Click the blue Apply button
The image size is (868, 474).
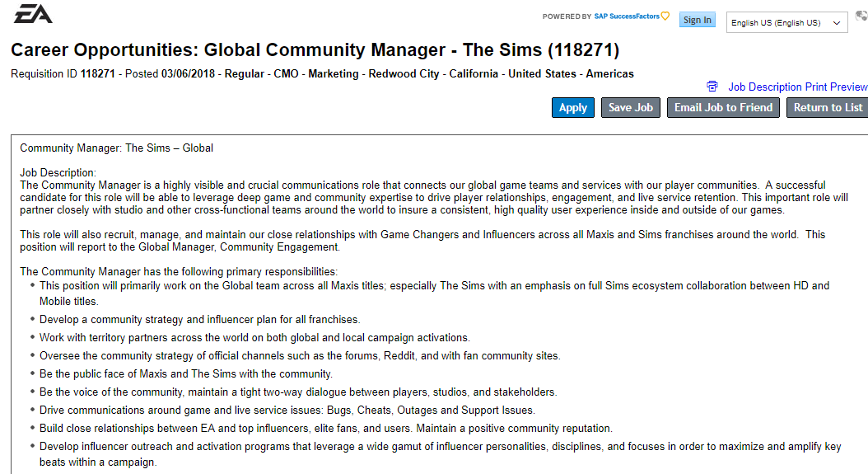coord(573,107)
